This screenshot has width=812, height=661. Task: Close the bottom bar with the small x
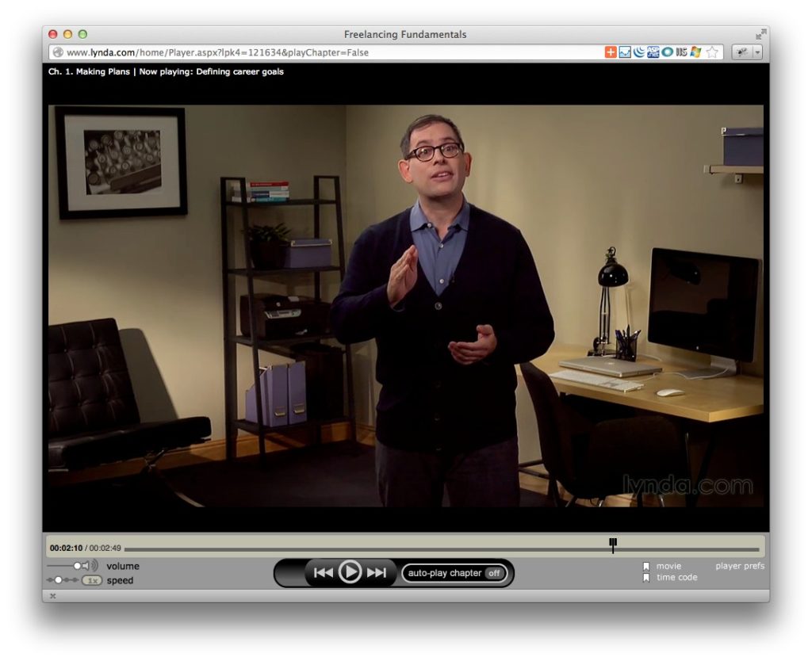tap(53, 596)
